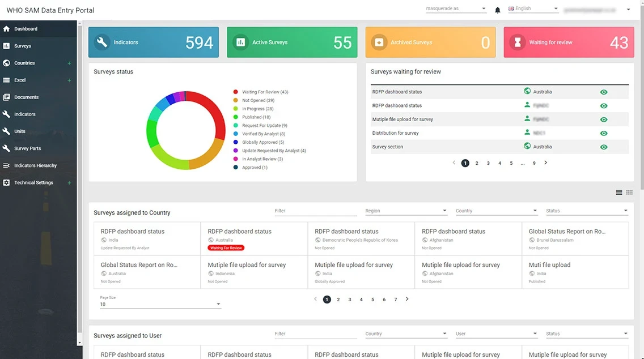Click the Surveys chart icon in sidebar
Viewport: 644px width, 359px height.
click(6, 46)
